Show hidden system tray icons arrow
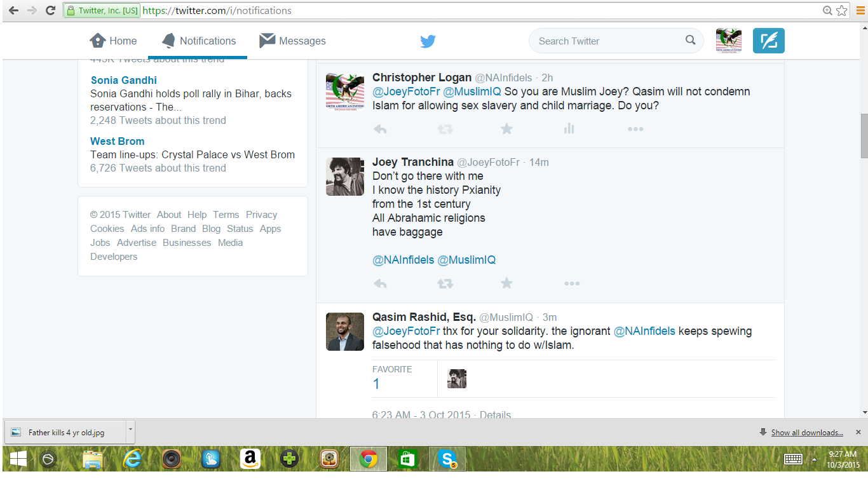Viewport: 868px width, 488px height. pyautogui.click(x=814, y=459)
